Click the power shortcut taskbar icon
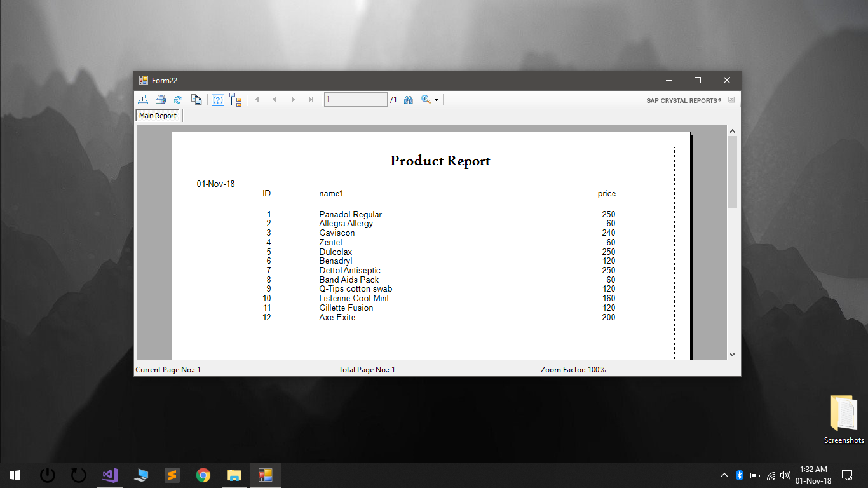 click(48, 475)
